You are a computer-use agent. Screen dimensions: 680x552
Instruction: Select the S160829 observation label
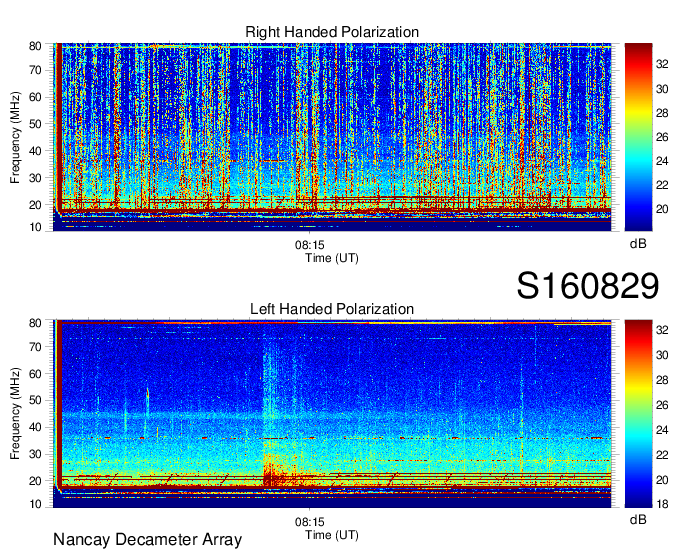[x=588, y=286]
